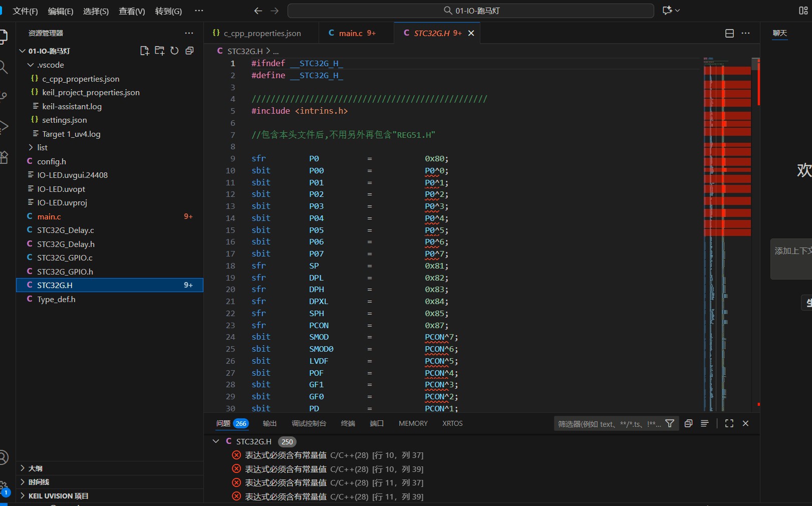Toggle maximized size of the bottom panel

729,423
